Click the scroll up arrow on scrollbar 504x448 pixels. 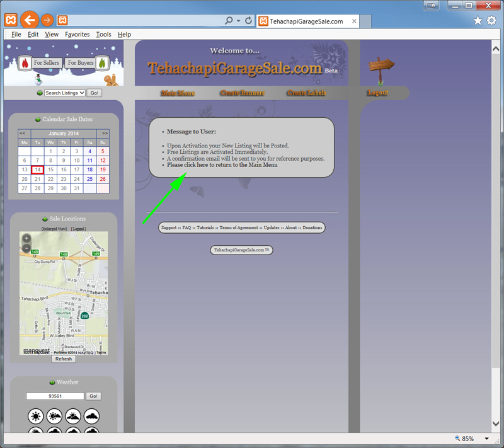click(496, 49)
